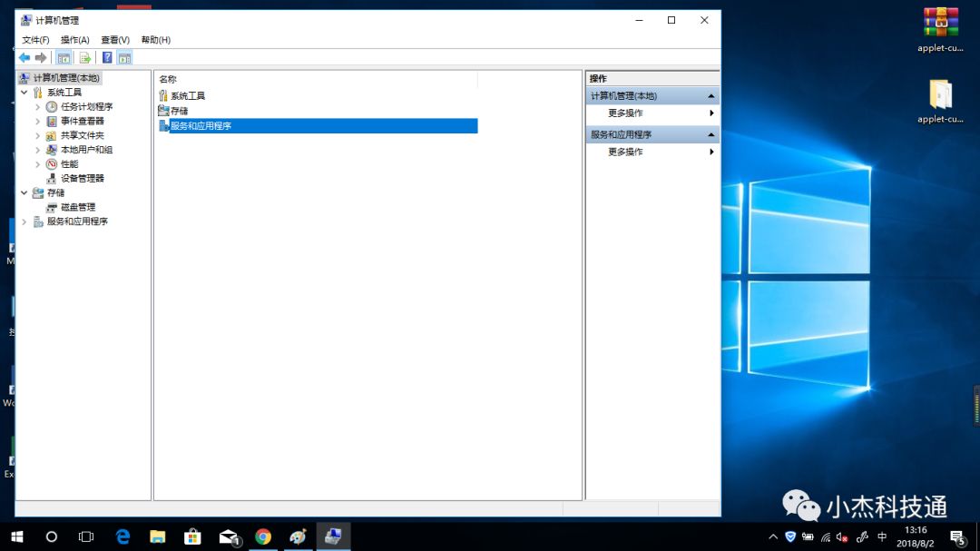The height and width of the screenshot is (551, 980).
Task: Open 磁盘管理 in the tree
Action: 77,207
